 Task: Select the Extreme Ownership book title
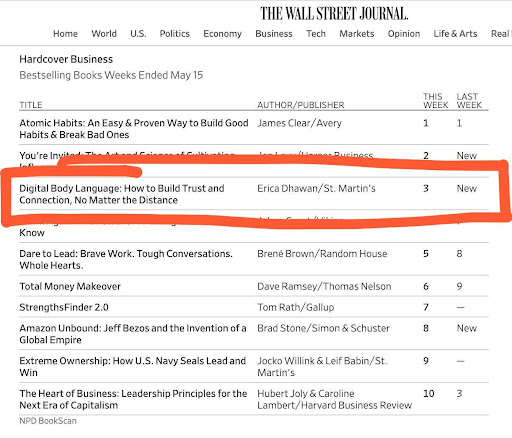click(132, 367)
